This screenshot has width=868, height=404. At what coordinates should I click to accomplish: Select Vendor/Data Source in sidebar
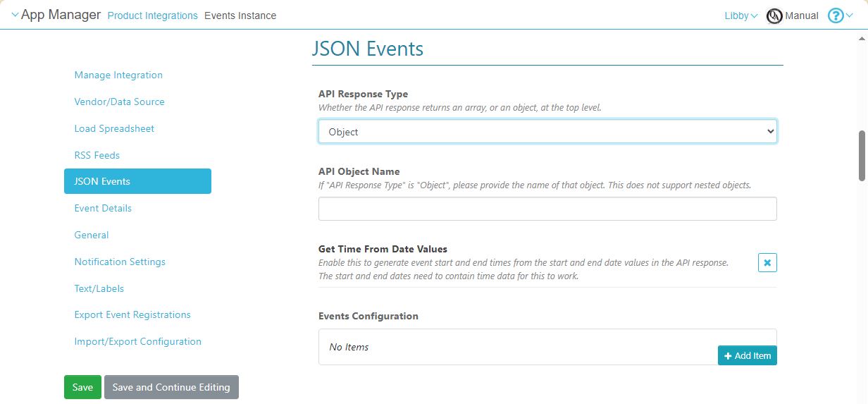[119, 102]
